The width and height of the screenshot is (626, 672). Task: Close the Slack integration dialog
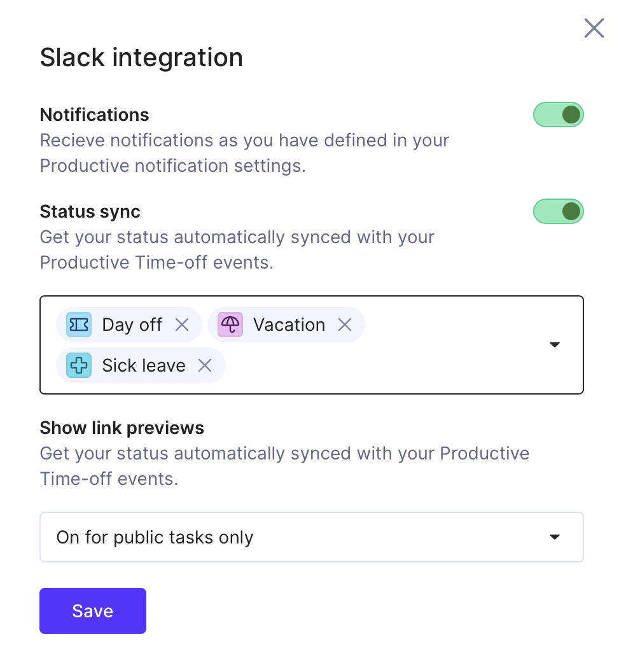tap(594, 28)
